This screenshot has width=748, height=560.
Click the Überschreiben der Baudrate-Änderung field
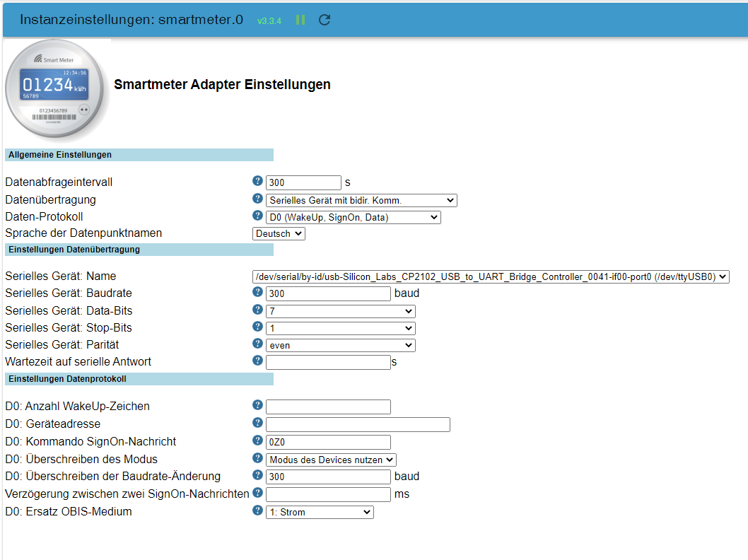point(328,477)
